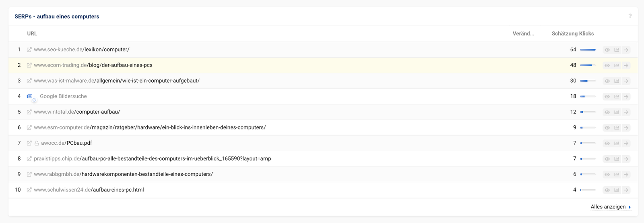Show chart for esm-computer.de row
Image resolution: width=644 pixels, height=223 pixels.
coord(617,128)
